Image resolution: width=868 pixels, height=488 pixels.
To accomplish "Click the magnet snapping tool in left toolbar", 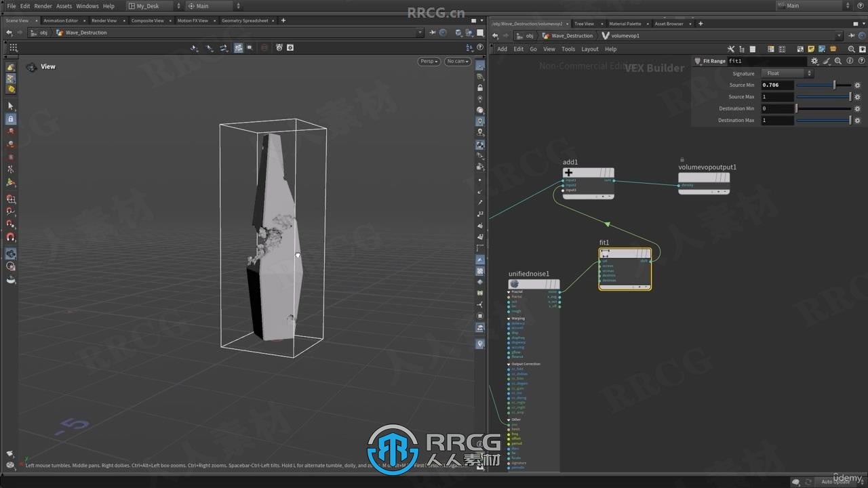I will click(x=10, y=237).
